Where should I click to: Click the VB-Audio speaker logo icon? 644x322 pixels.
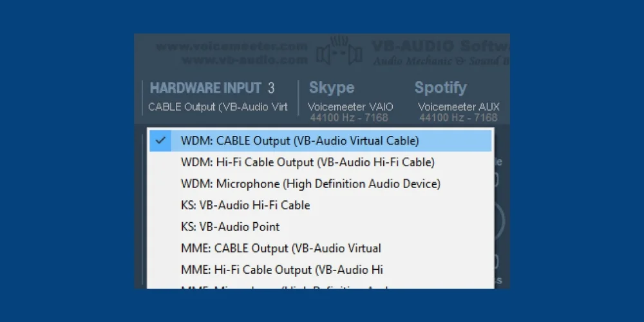click(x=339, y=52)
